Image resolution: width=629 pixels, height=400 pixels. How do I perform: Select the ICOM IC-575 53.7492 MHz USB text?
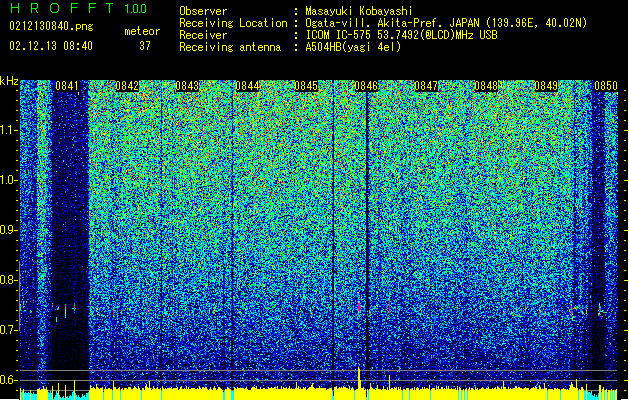click(402, 35)
